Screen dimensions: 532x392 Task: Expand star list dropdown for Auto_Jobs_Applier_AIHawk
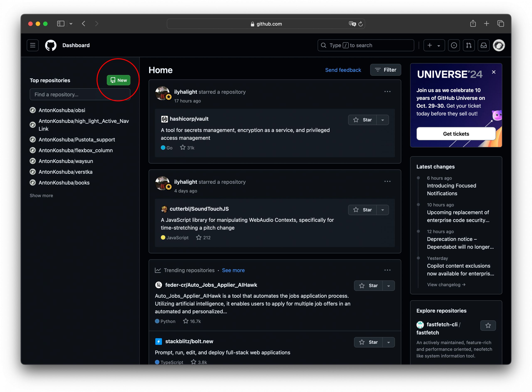pyautogui.click(x=389, y=286)
